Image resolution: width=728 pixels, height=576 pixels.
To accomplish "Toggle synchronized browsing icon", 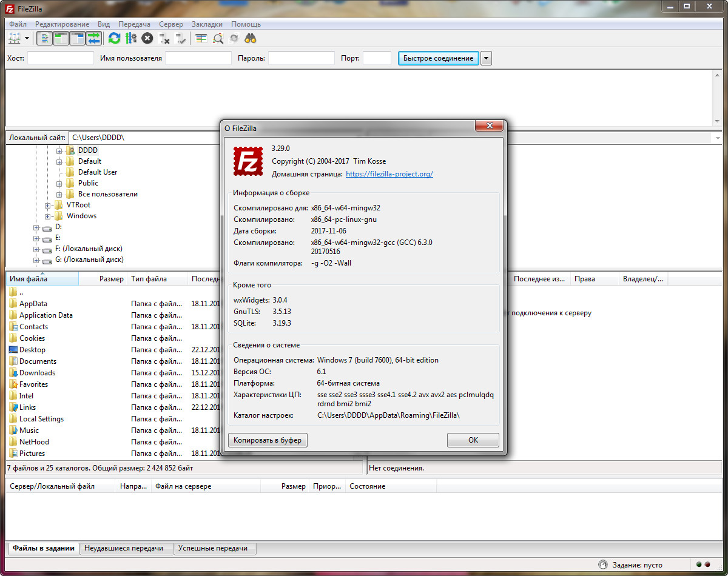I will point(234,39).
